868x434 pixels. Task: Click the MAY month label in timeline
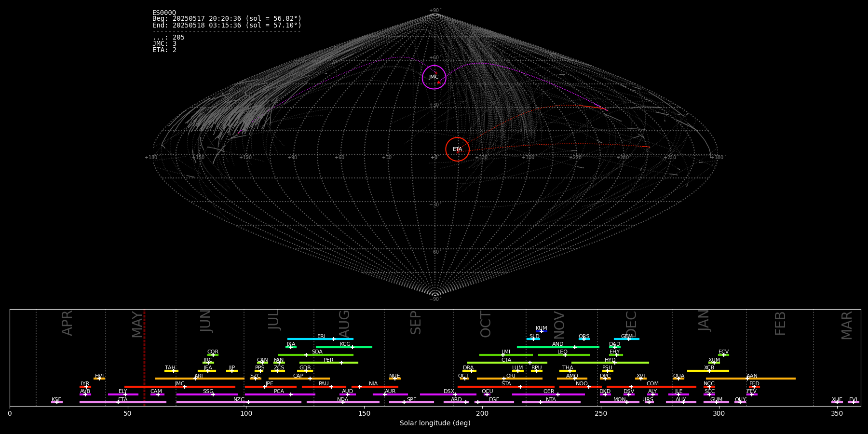click(x=137, y=324)
